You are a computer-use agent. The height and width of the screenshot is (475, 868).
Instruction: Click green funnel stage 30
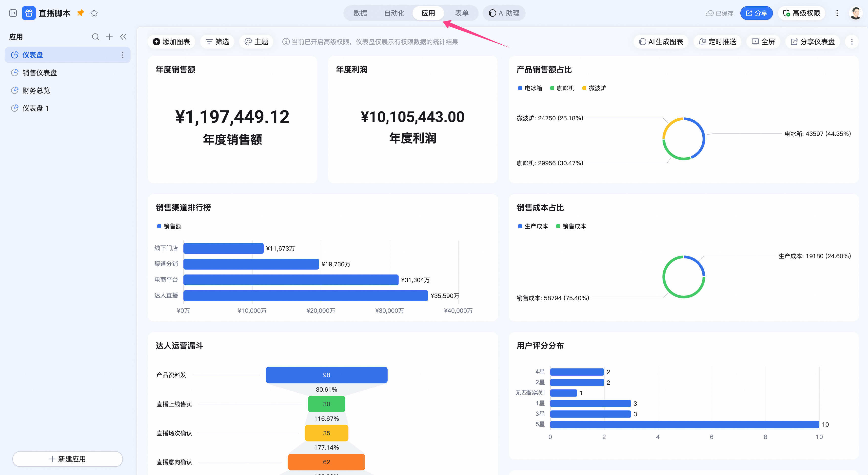click(327, 404)
